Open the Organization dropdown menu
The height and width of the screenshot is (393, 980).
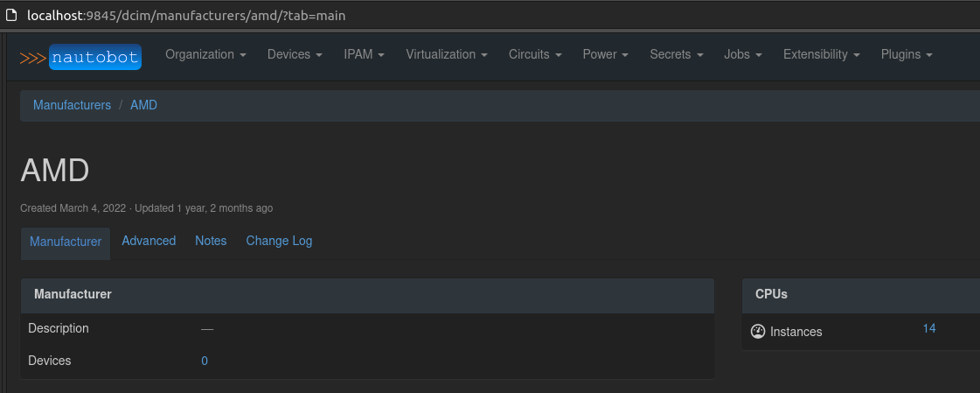pos(205,54)
